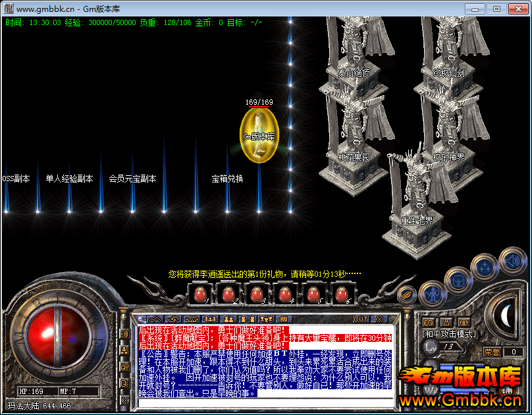Switch the peaceful attack mode label

[x=449, y=335]
